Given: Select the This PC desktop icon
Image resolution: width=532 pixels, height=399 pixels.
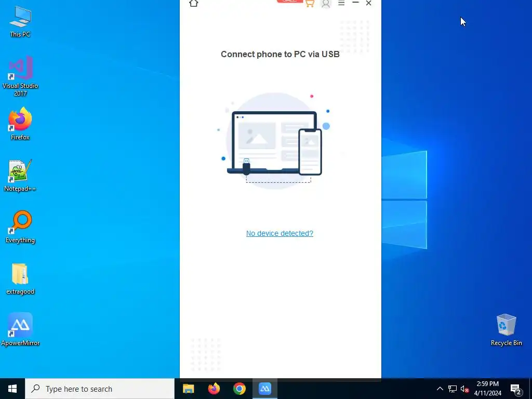Looking at the screenshot, I should point(20,22).
